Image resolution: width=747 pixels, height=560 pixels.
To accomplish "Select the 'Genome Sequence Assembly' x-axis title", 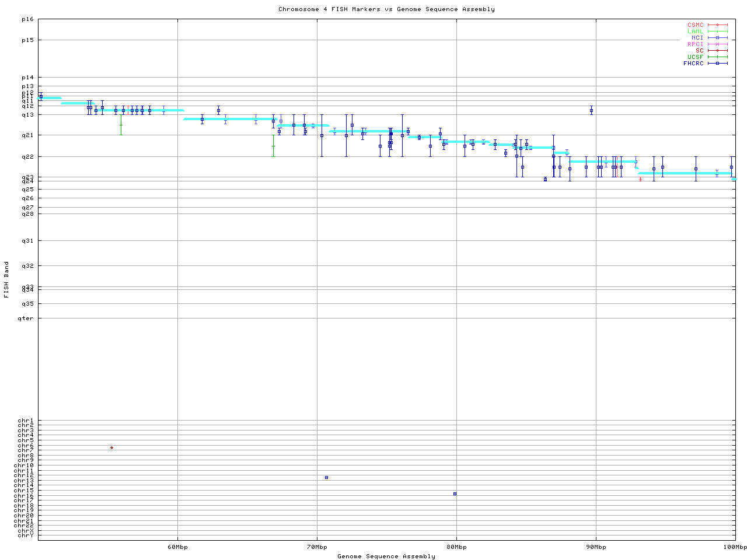I will pos(386,556).
